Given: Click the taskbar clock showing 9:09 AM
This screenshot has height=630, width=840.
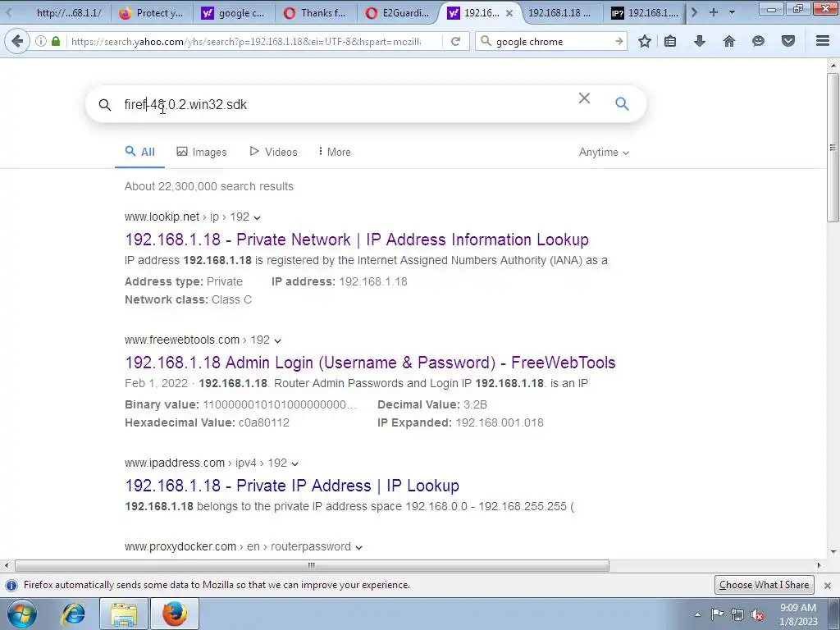Looking at the screenshot, I should 798,614.
